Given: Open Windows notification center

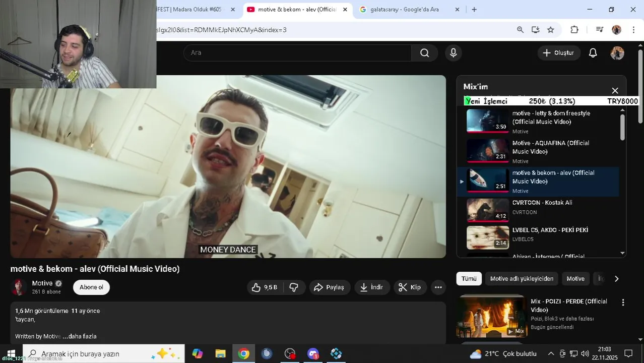Looking at the screenshot, I should point(628,354).
